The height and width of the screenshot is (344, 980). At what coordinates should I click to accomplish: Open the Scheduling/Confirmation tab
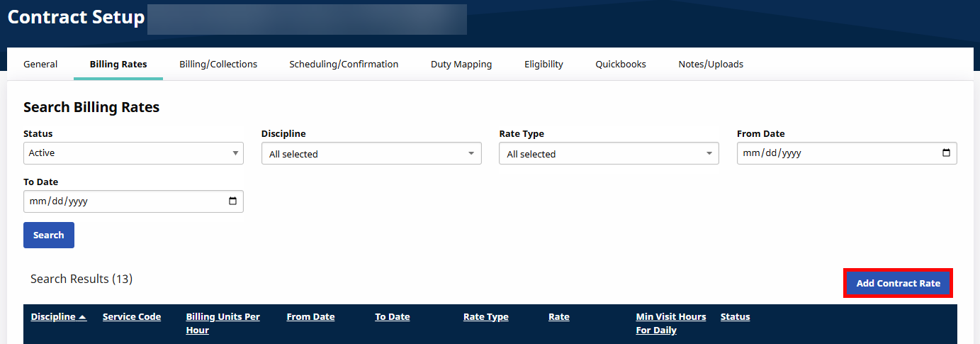click(344, 65)
